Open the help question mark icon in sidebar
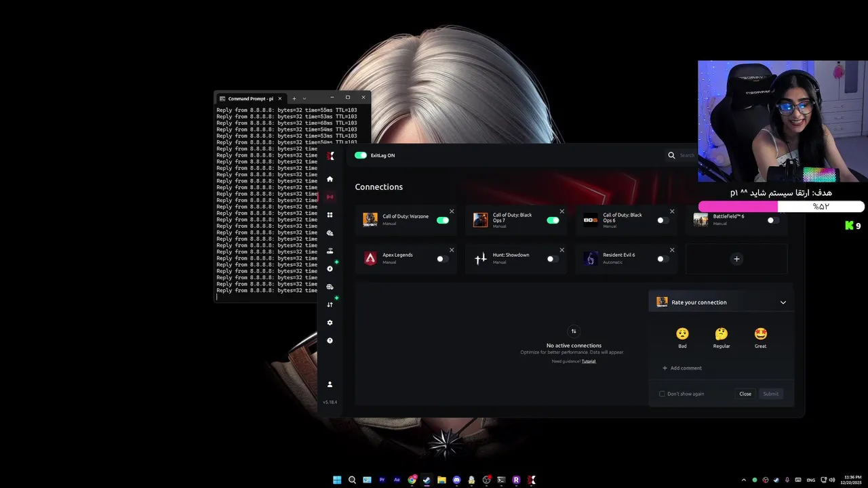The width and height of the screenshot is (868, 488). point(330,341)
